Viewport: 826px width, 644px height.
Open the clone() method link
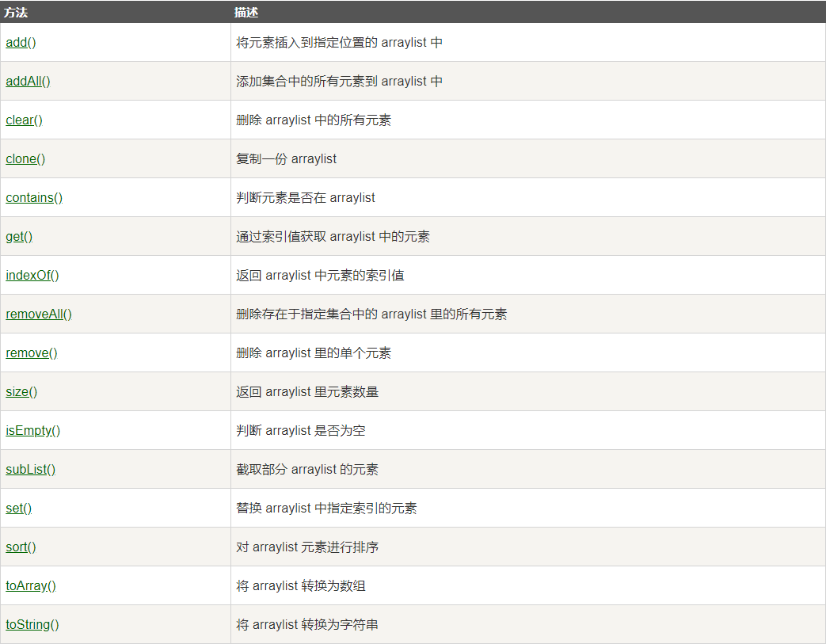point(25,158)
